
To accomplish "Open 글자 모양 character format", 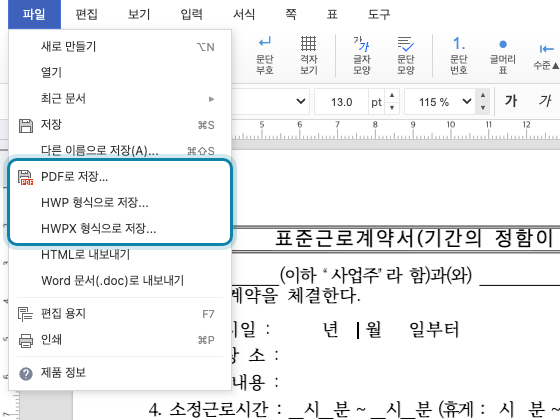I will pos(362,55).
